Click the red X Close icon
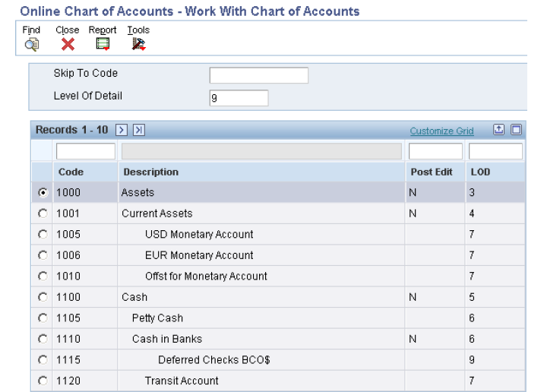Viewport: 544px width, 392px height. [68, 44]
